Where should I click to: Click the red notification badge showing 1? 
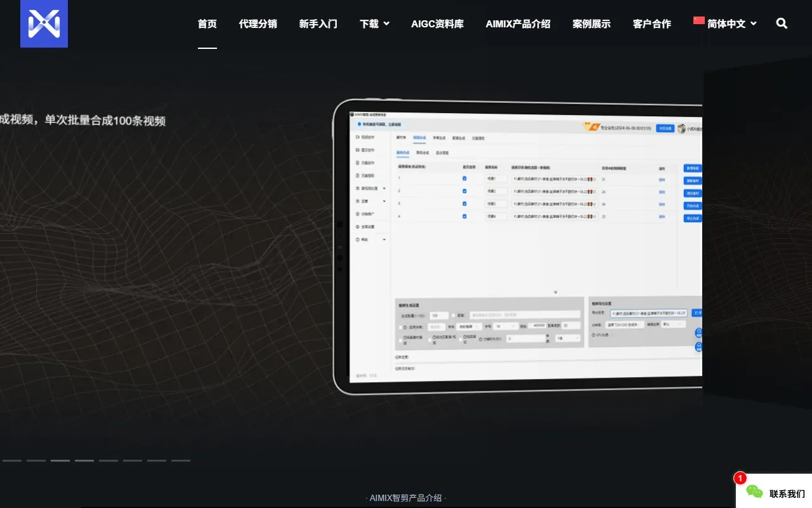pyautogui.click(x=740, y=478)
